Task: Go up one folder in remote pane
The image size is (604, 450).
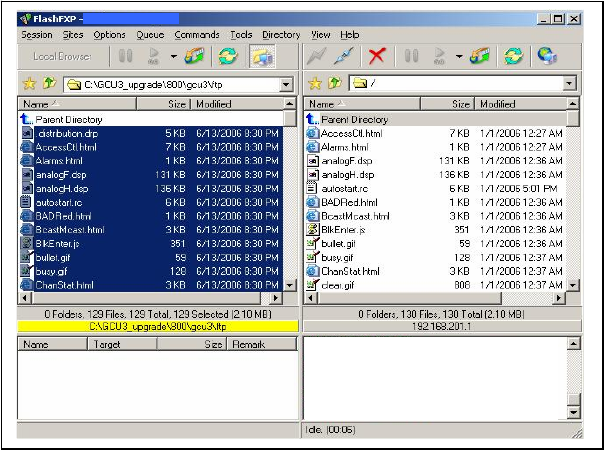Action: 335,83
